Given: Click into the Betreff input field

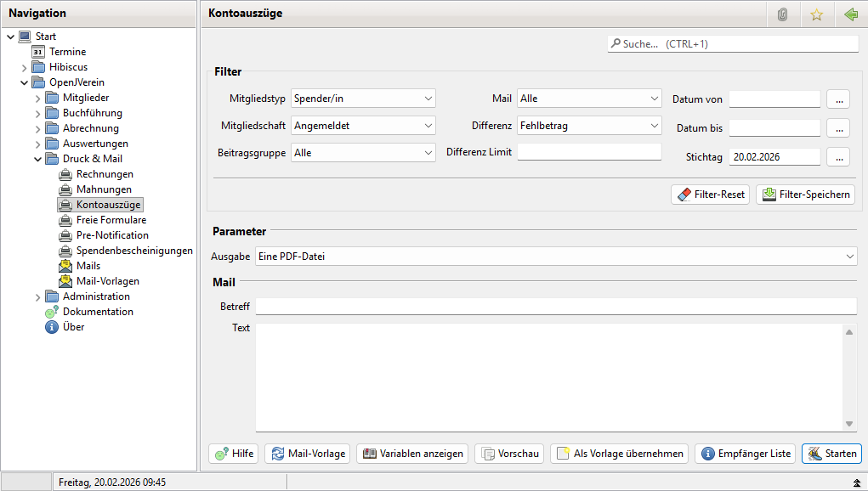Looking at the screenshot, I should tap(556, 306).
